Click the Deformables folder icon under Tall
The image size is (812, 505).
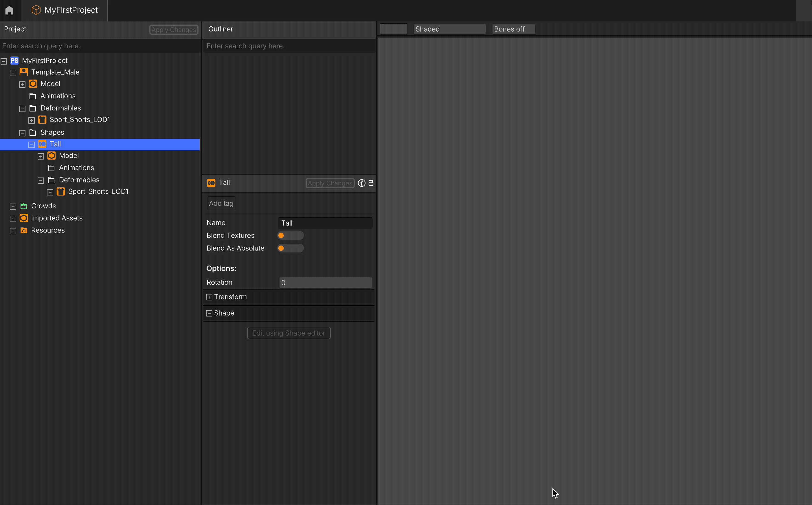[x=52, y=180]
